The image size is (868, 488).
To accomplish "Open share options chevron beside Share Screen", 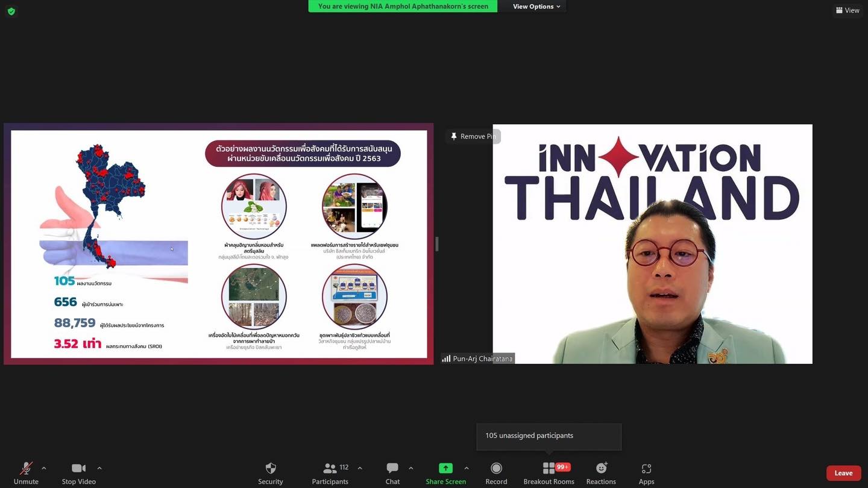I will (x=466, y=468).
